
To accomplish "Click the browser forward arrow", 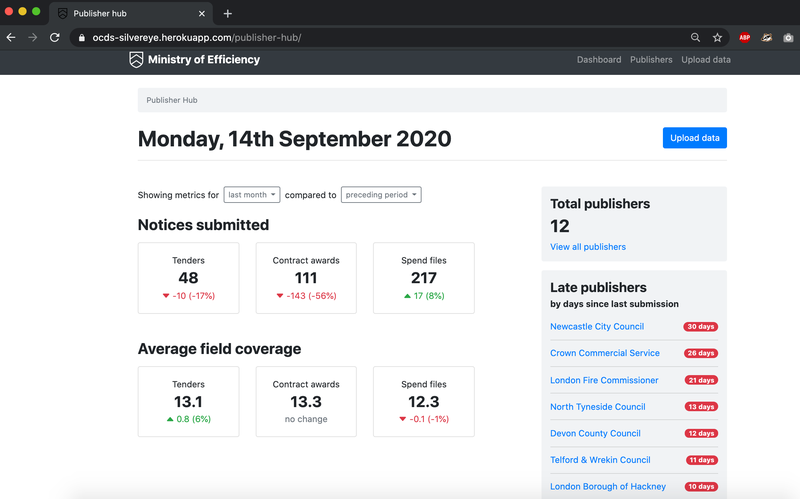I will click(x=33, y=37).
